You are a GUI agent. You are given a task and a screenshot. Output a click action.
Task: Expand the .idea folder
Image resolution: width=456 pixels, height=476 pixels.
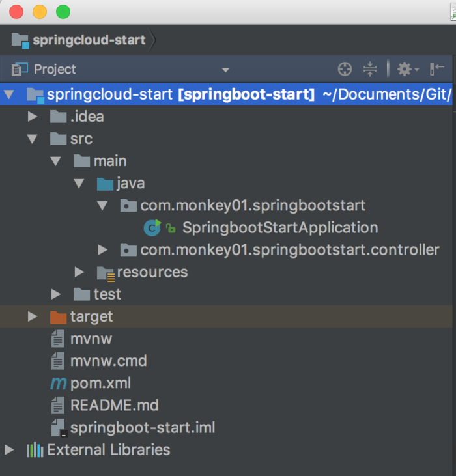pyautogui.click(x=32, y=117)
